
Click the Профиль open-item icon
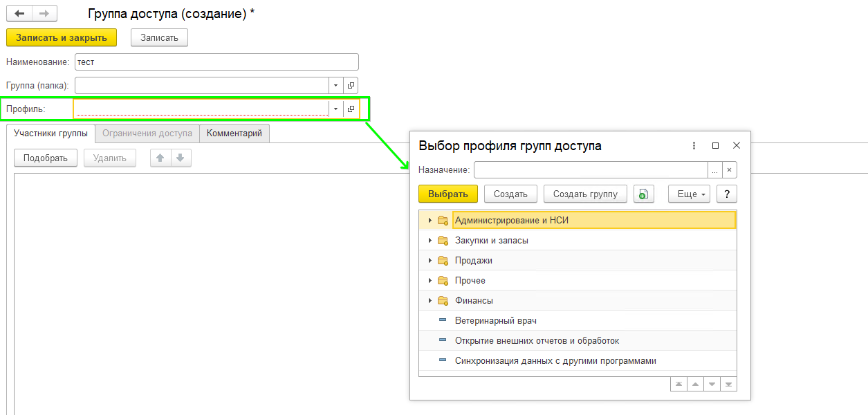[351, 109]
